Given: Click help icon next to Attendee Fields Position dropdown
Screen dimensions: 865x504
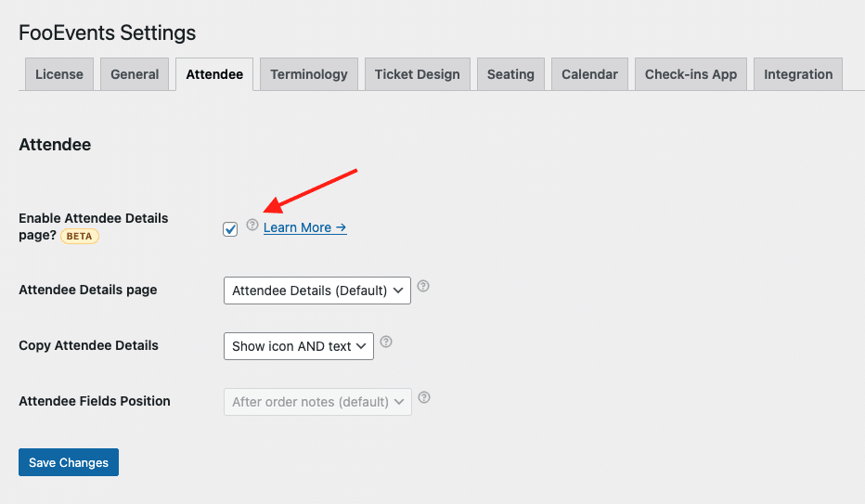Looking at the screenshot, I should 423,397.
